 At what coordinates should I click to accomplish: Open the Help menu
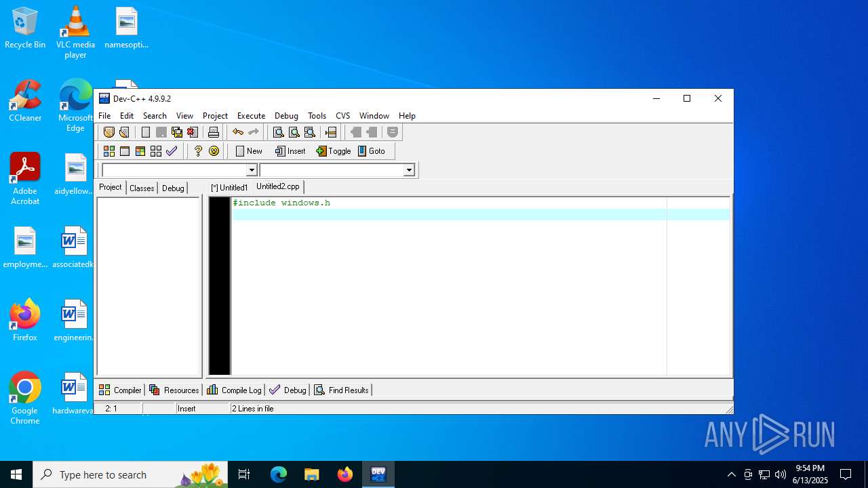pos(407,116)
